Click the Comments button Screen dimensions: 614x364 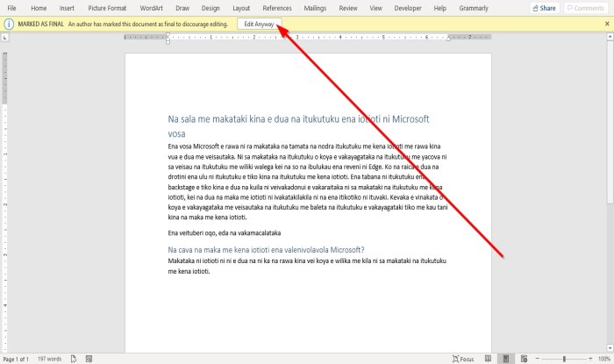[586, 8]
